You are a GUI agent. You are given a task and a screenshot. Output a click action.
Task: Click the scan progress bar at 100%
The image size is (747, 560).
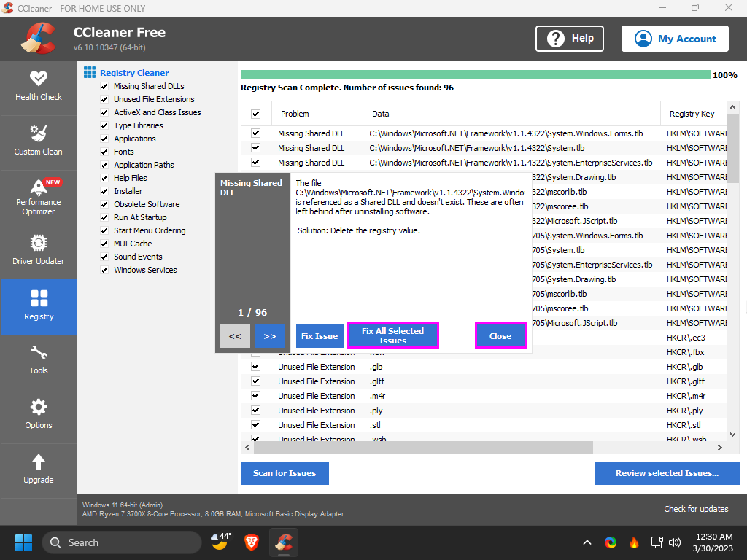click(x=475, y=75)
